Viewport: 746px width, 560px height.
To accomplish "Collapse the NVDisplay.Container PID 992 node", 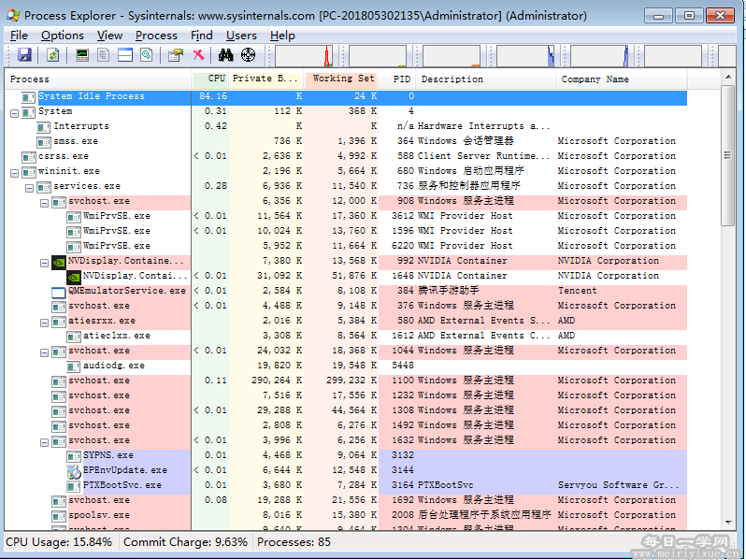I will point(44,263).
